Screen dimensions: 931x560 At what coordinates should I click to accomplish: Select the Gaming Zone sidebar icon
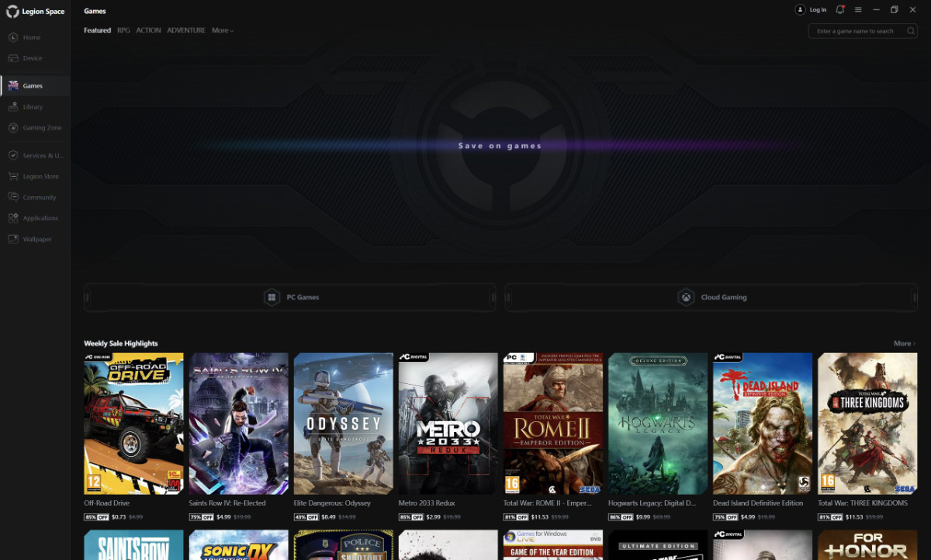pos(13,128)
